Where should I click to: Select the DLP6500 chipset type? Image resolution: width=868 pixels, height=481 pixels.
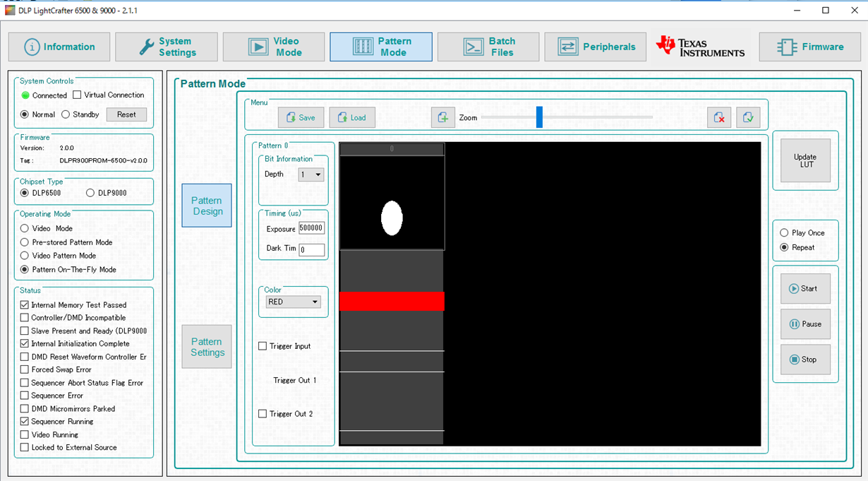(x=25, y=193)
